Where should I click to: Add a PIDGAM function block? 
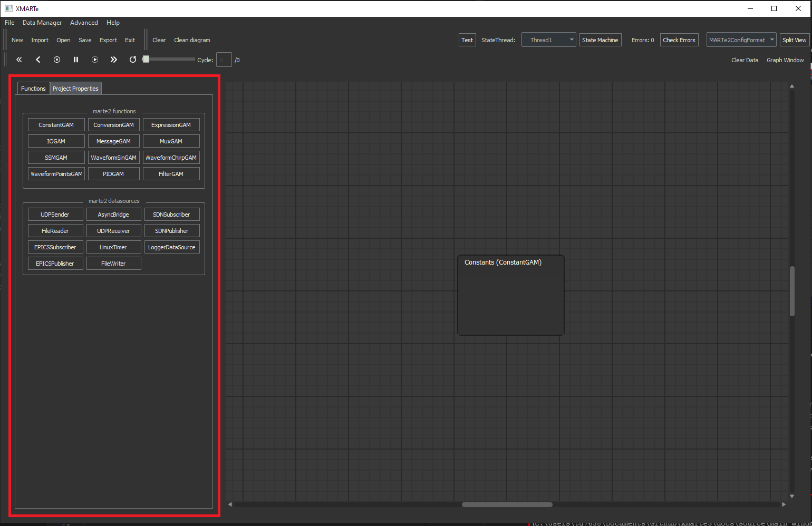tap(113, 174)
